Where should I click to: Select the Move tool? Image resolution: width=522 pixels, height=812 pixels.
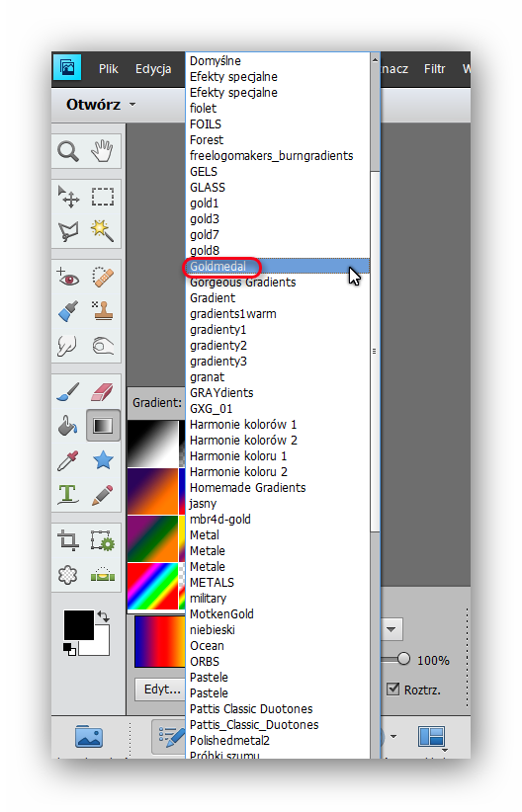tap(68, 197)
